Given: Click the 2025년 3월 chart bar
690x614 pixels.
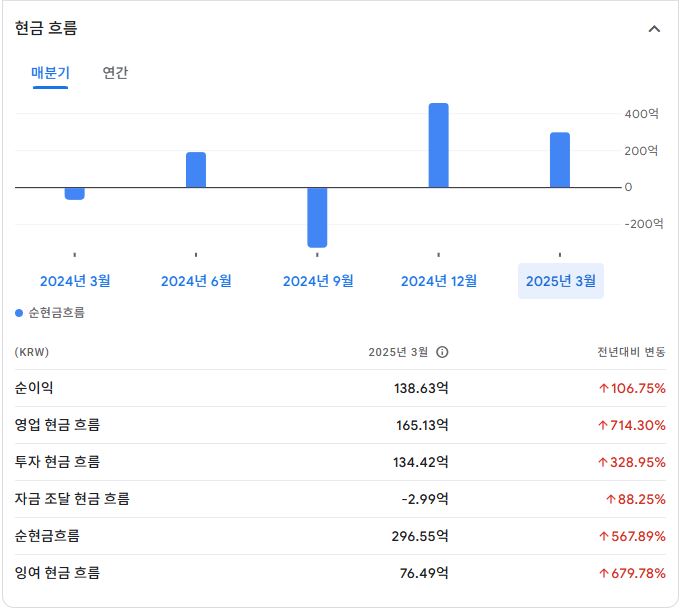Looking at the screenshot, I should (560, 160).
